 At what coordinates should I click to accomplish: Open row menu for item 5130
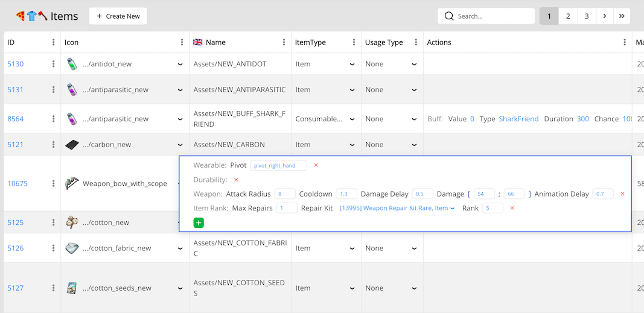53,64
